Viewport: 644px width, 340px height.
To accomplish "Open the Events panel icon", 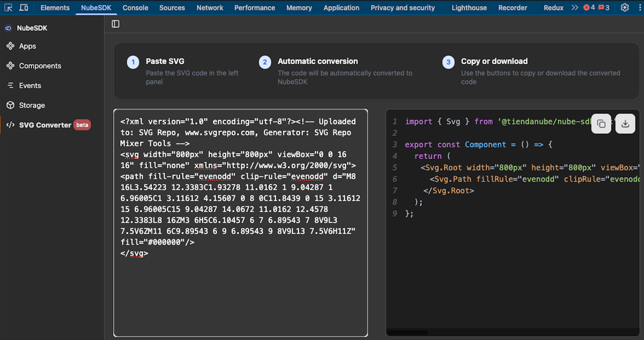I will pyautogui.click(x=11, y=85).
